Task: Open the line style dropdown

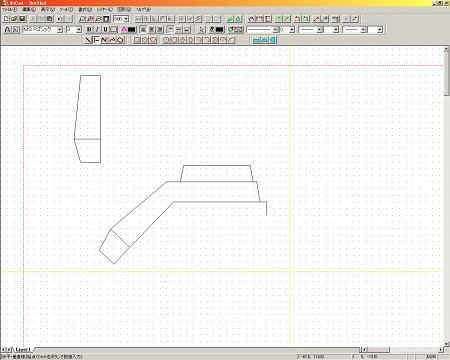Action: (x=276, y=30)
